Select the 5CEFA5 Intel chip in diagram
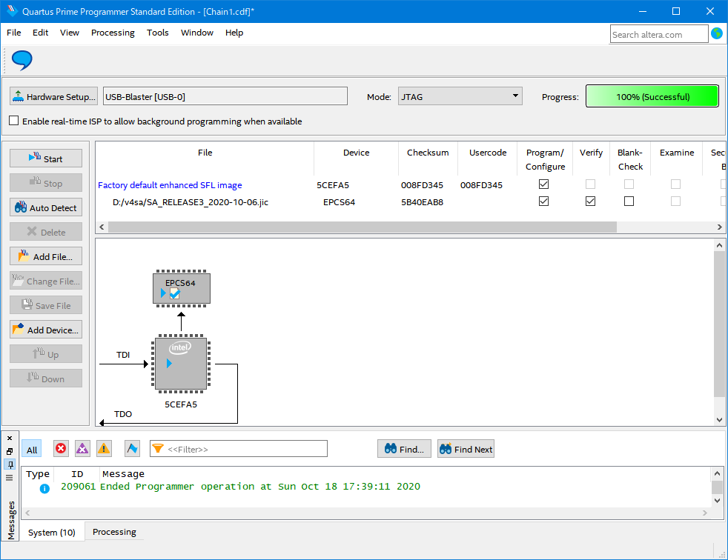The image size is (728, 560). pyautogui.click(x=181, y=364)
